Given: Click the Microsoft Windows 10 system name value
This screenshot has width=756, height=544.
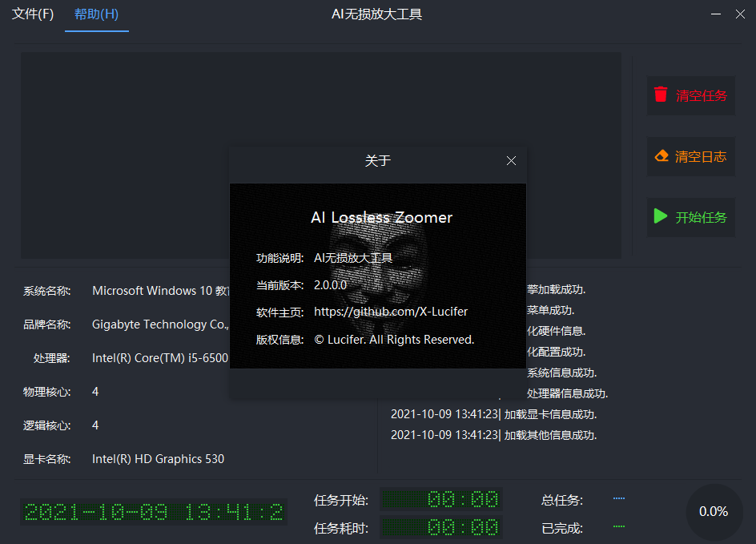Looking at the screenshot, I should [x=160, y=291].
